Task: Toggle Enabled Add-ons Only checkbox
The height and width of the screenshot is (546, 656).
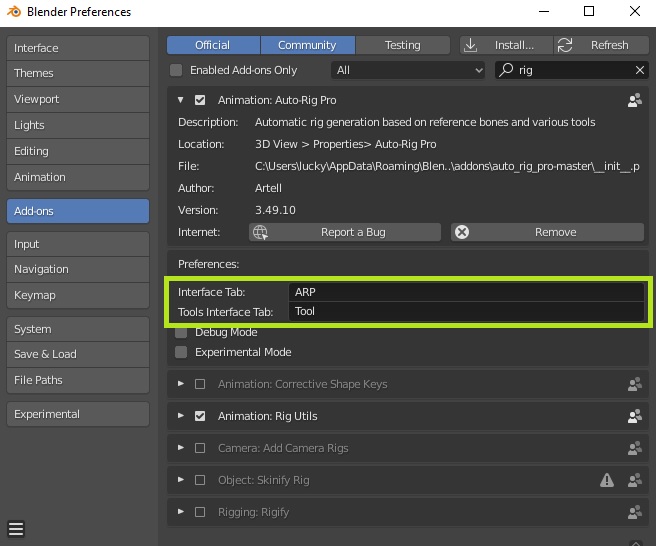Action: (x=176, y=70)
